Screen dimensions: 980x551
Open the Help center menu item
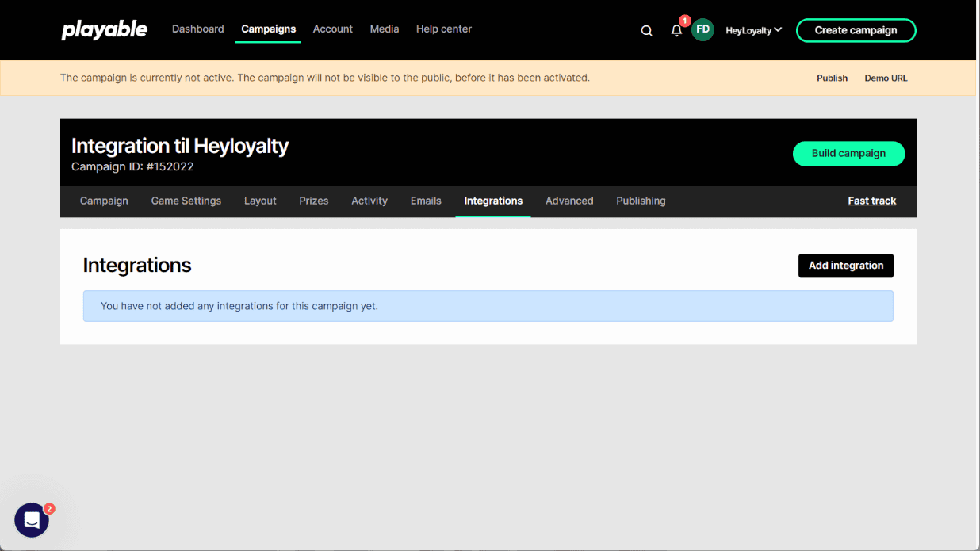(x=444, y=29)
